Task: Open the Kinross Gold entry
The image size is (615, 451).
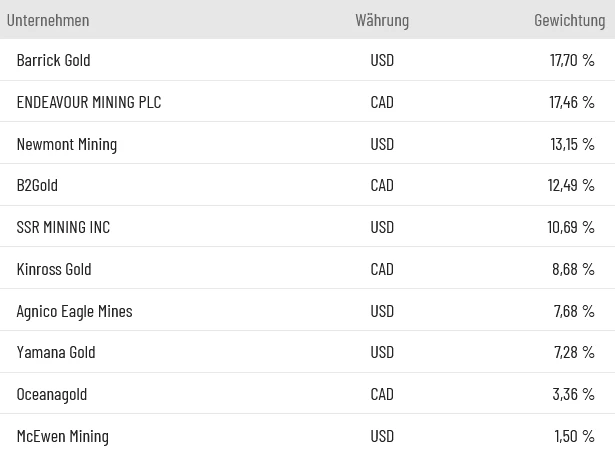Action: (54, 269)
